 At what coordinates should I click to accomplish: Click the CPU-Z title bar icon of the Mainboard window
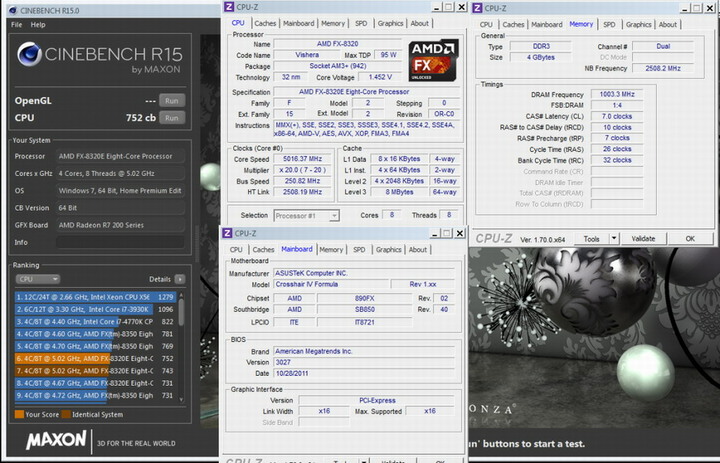point(227,233)
